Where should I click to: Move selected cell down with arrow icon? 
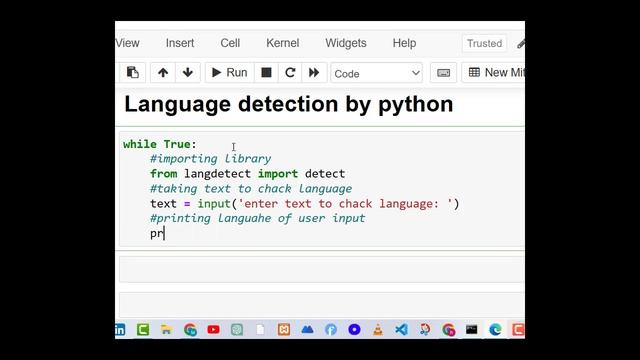click(x=188, y=73)
